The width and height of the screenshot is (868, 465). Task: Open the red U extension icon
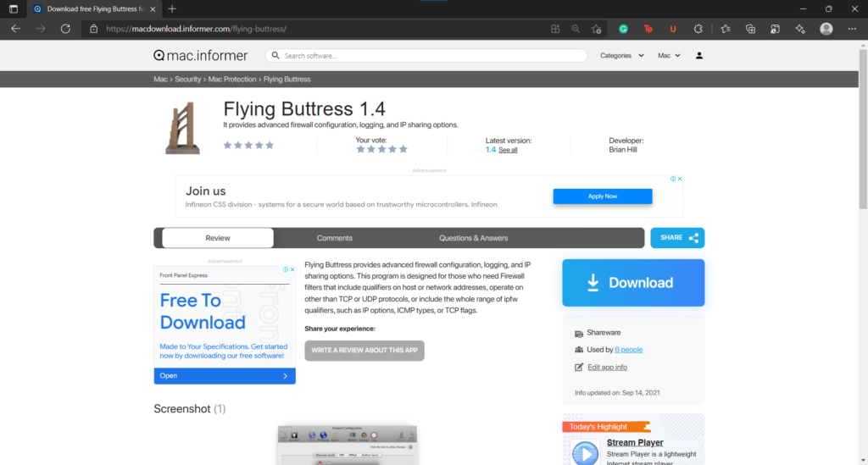(673, 29)
